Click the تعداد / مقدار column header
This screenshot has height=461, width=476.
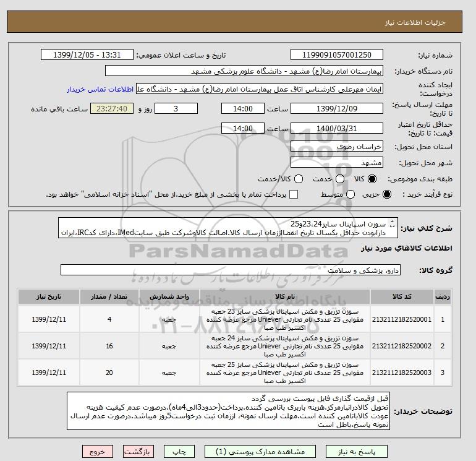109,296
